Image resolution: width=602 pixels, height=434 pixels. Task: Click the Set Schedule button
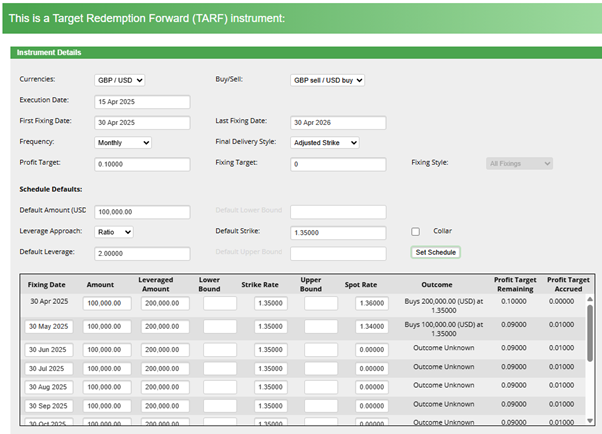[435, 252]
